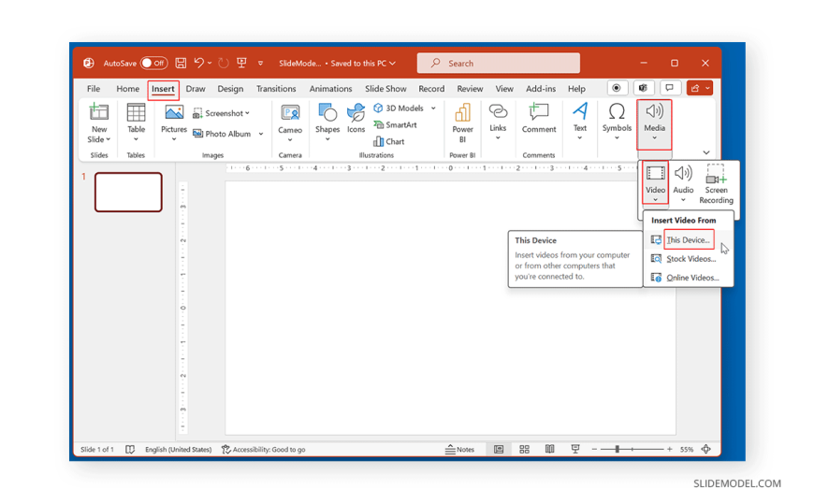Toggle the AutoSave switch
Image resolution: width=814 pixels, height=504 pixels.
pyautogui.click(x=153, y=64)
